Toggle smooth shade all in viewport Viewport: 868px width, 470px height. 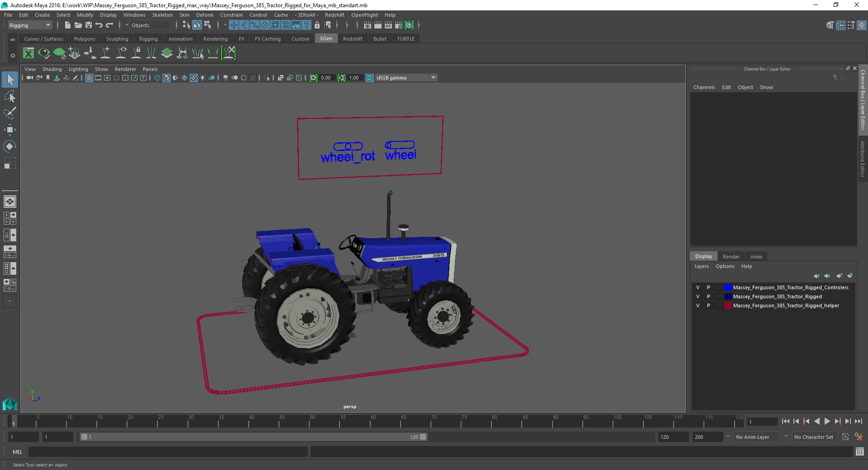166,78
